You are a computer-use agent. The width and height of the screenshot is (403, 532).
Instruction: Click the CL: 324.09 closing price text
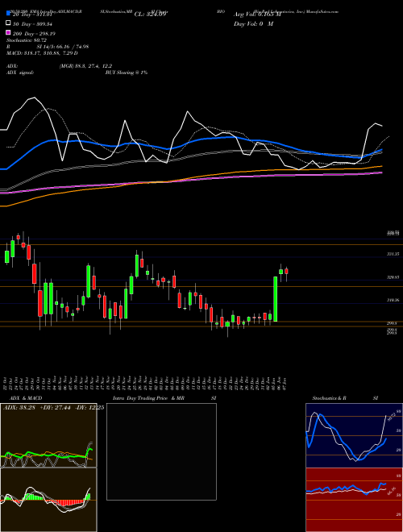[150, 15]
